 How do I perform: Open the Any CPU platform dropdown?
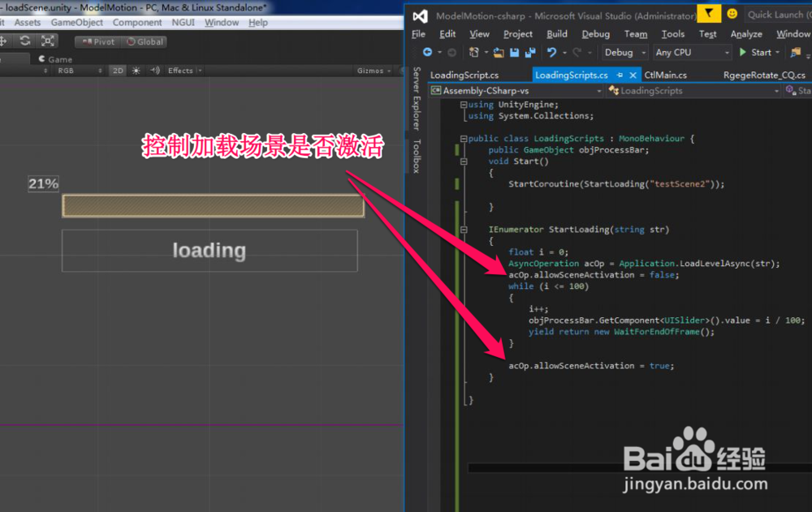692,52
